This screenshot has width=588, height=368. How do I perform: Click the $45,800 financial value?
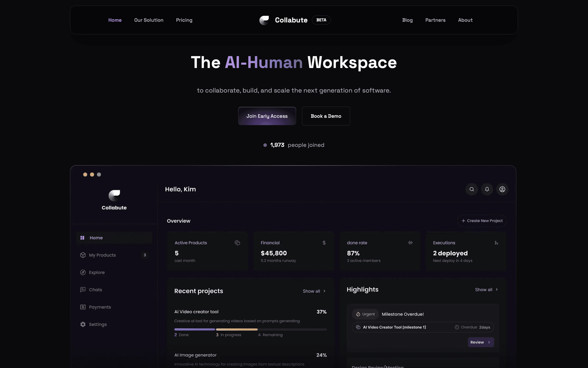pos(274,253)
